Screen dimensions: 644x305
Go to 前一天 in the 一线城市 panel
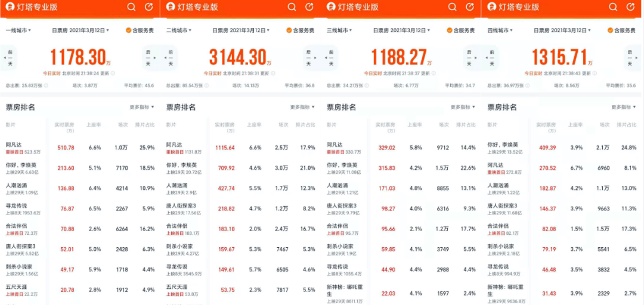[10, 57]
